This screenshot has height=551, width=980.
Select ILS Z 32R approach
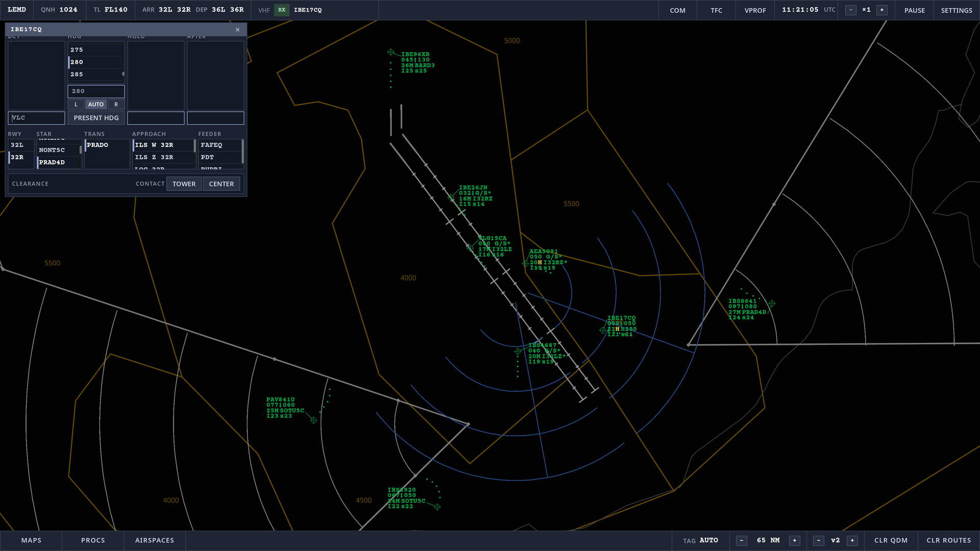(163, 158)
